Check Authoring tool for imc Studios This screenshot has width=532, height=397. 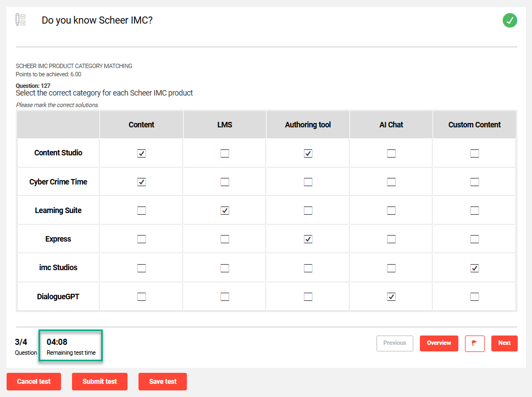(308, 268)
